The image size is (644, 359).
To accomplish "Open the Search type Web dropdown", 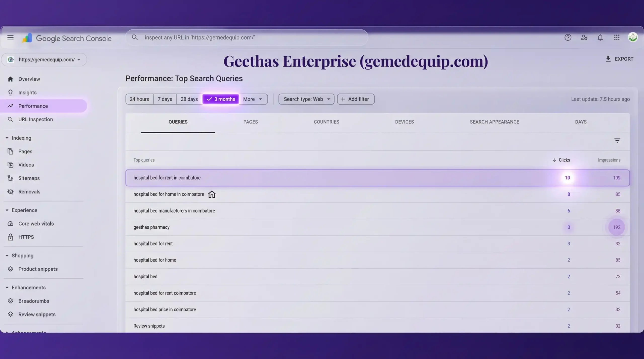I will coord(306,99).
